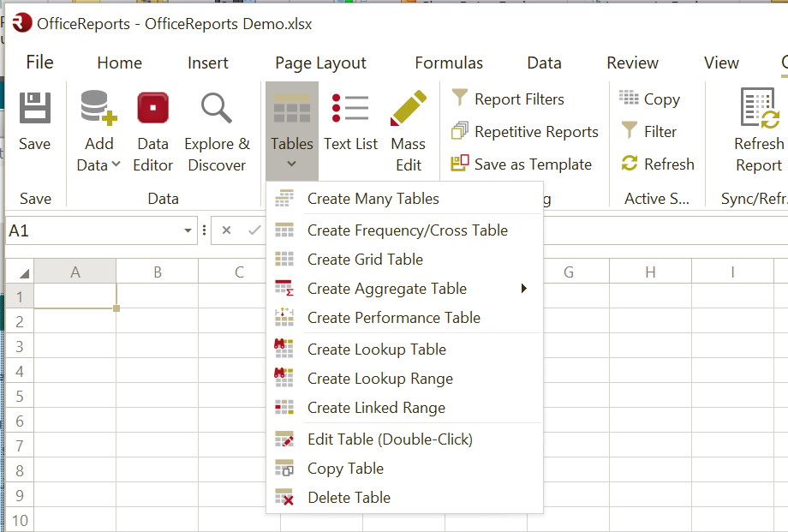This screenshot has width=788, height=532.
Task: Switch to the Insert tab
Action: tap(207, 63)
